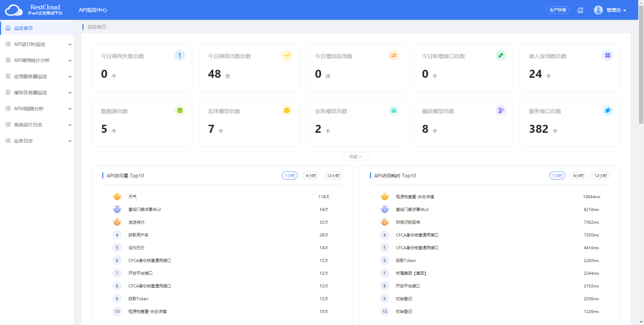Click the 服务接口总数 blue tag icon
This screenshot has width=644, height=325.
click(x=608, y=110)
